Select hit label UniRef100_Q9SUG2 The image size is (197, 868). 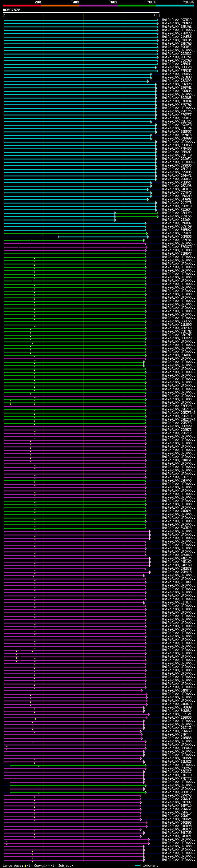tap(177, 54)
